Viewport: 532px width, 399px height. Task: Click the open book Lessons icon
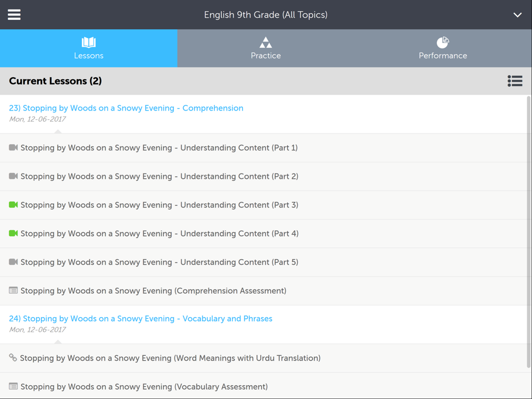point(88,43)
